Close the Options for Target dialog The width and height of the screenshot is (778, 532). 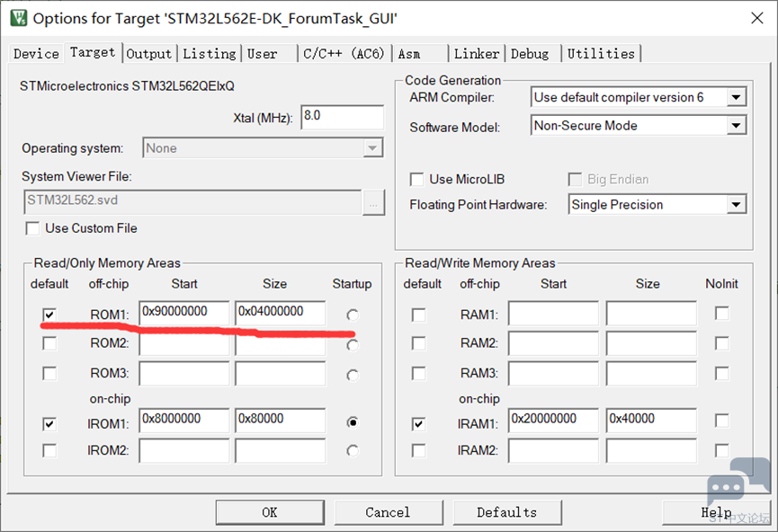(757, 18)
